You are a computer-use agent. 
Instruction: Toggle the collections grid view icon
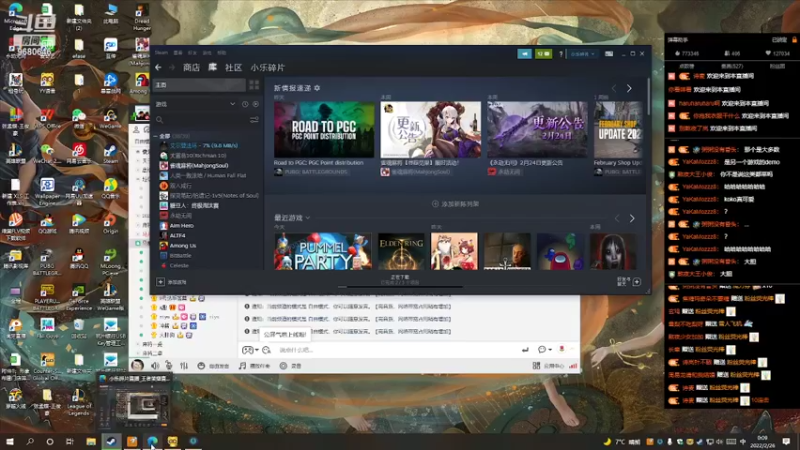click(254, 85)
